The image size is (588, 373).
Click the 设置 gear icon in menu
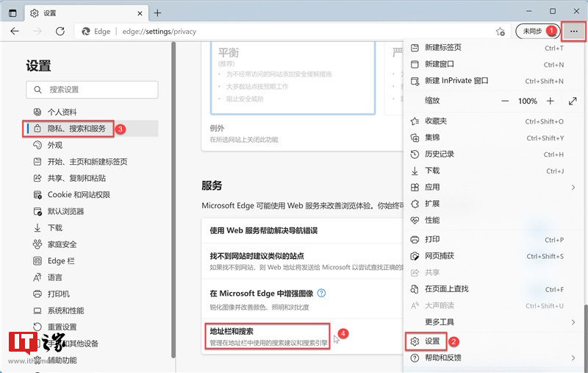pos(415,341)
